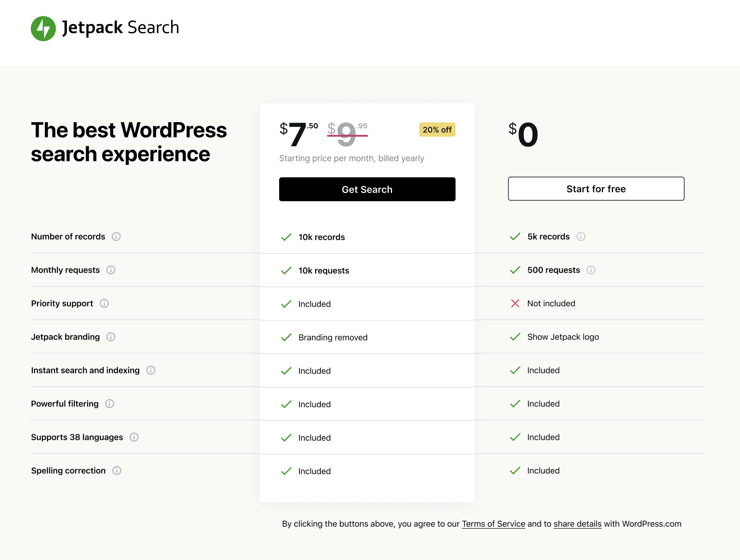This screenshot has height=560, width=740.
Task: Open the Terms of Service link
Action: [x=493, y=524]
